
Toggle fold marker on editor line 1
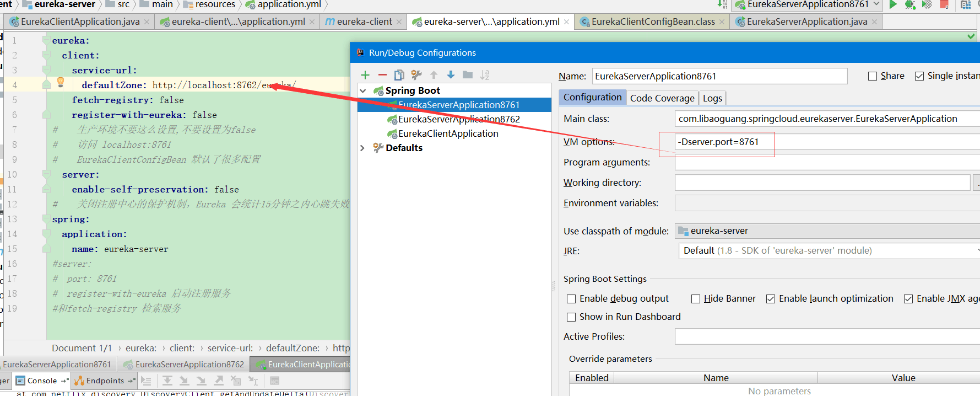[47, 40]
